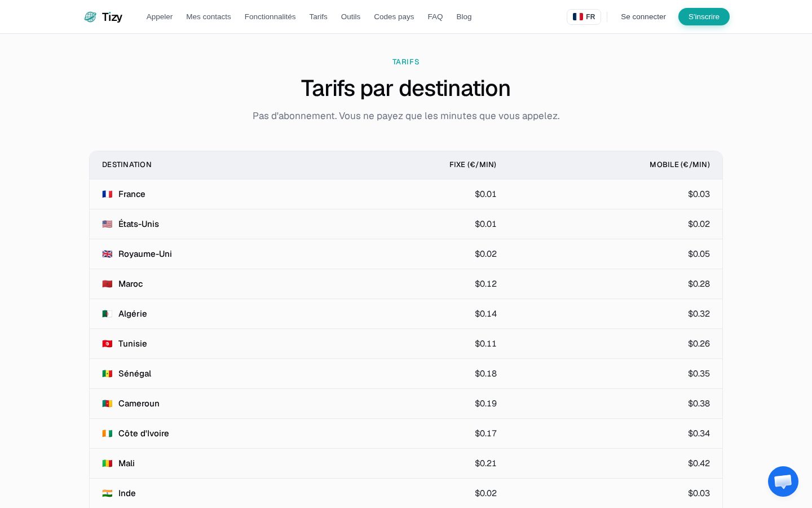Click the Algérie flag icon
The height and width of the screenshot is (508, 812).
(107, 314)
